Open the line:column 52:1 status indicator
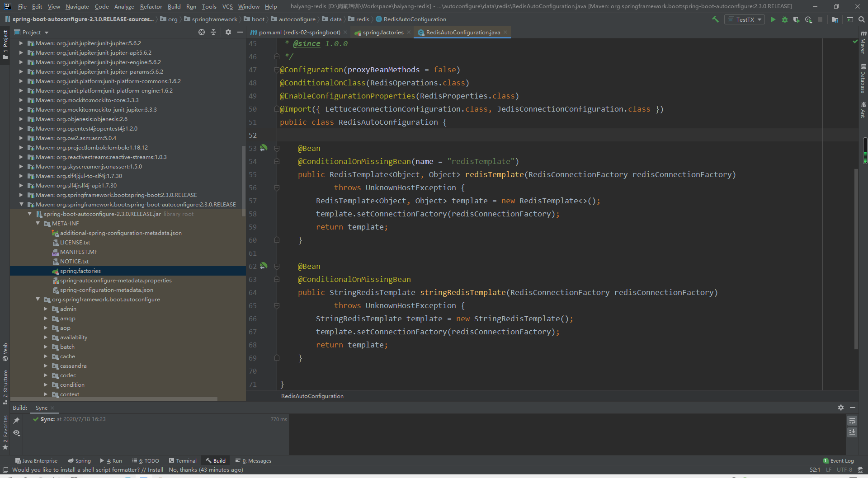Viewport: 868px width, 478px height. (x=815, y=470)
